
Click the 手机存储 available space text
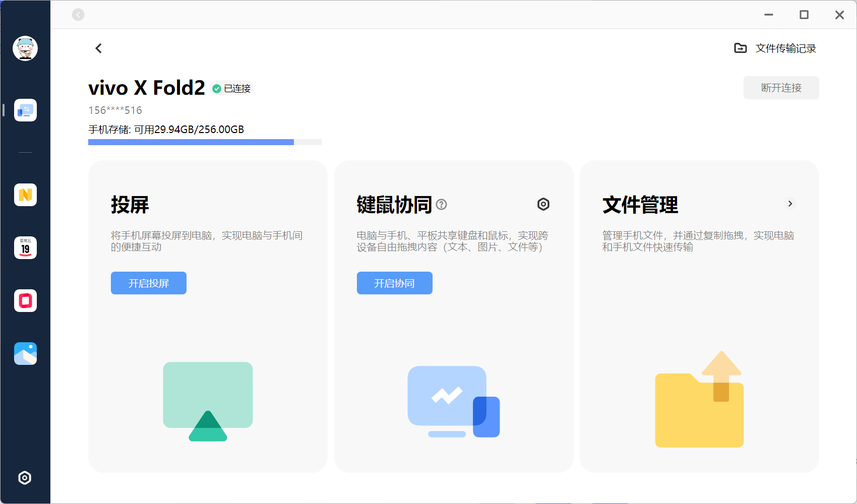[x=166, y=130]
